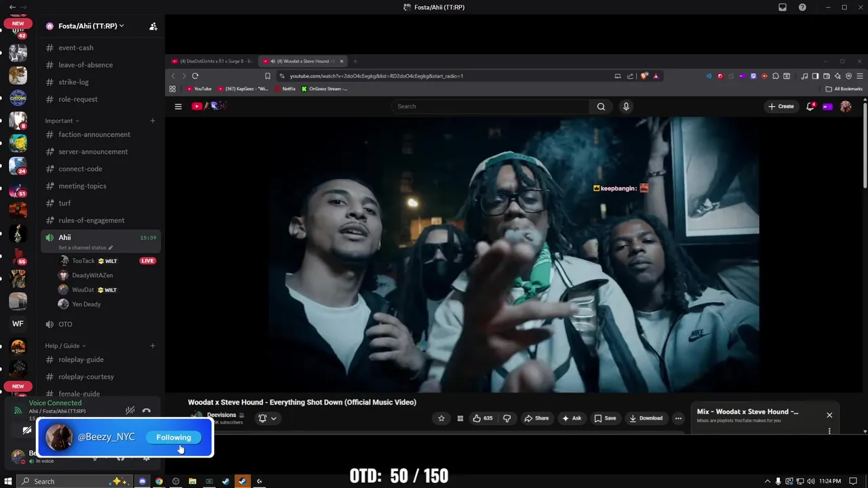Open the clock showing 11:24 PM
This screenshot has width=868, height=488.
pos(830,481)
